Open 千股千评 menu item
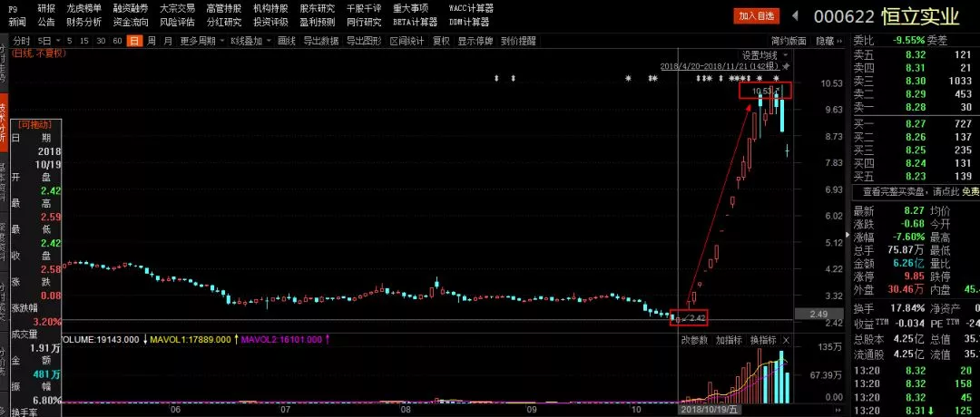Screen dimensions: 980x417 (364, 9)
